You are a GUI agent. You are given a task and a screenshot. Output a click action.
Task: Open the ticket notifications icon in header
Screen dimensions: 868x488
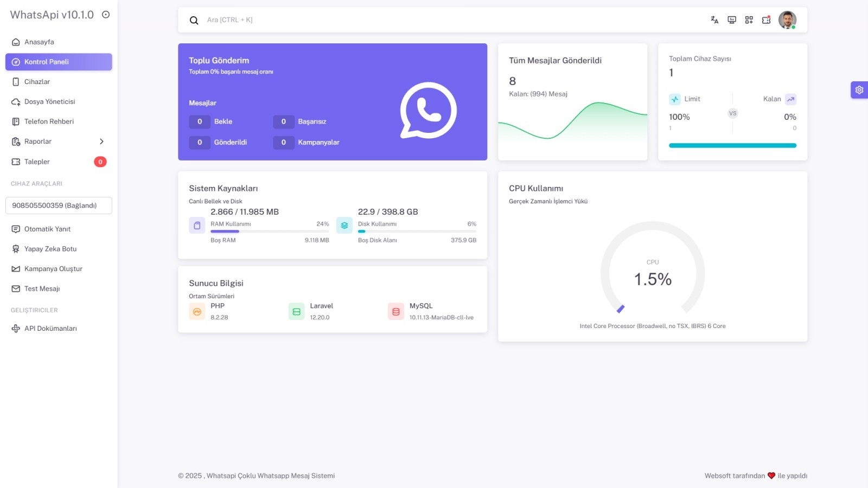[x=766, y=20]
